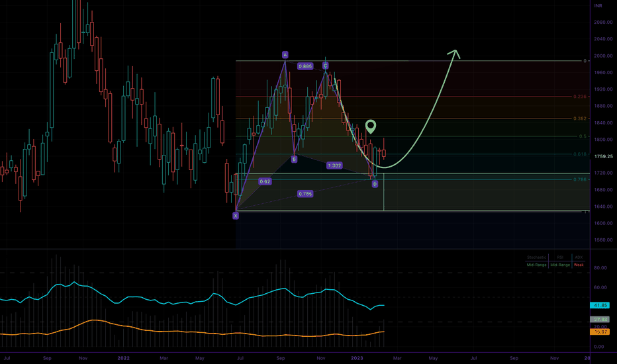Click the 1560.00 price axis label
This screenshot has height=364, width=617.
tap(603, 240)
